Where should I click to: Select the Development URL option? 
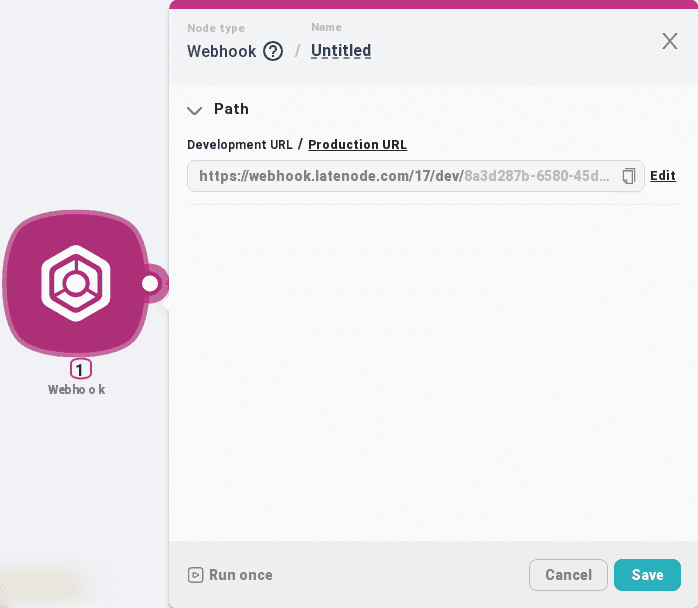coord(240,145)
